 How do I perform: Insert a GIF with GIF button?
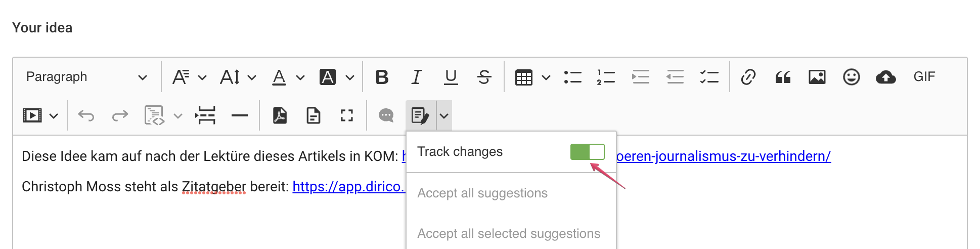pyautogui.click(x=924, y=77)
